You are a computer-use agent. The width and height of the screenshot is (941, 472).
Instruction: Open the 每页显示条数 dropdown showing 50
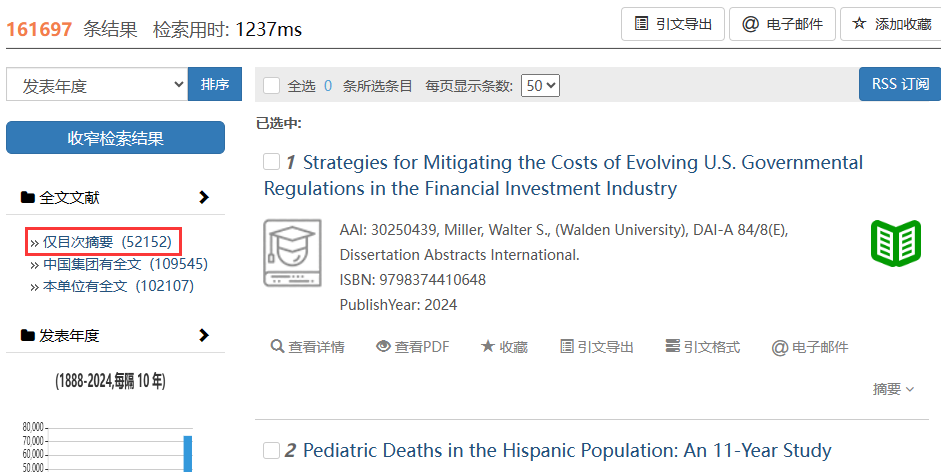541,86
